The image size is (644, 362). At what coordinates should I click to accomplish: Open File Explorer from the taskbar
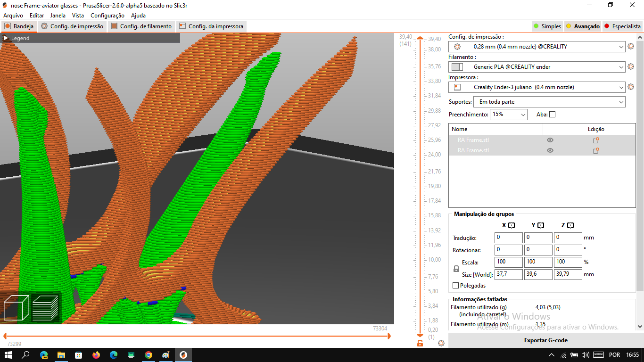click(x=61, y=355)
